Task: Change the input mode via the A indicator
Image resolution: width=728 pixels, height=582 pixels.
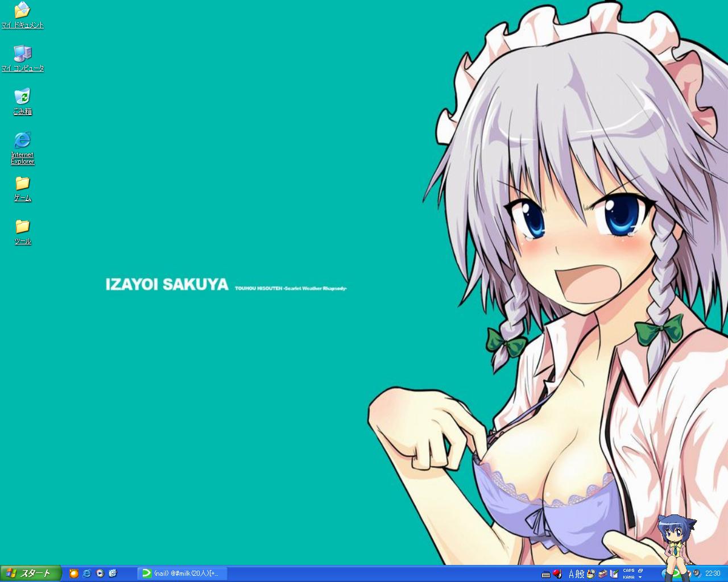Action: click(x=572, y=574)
